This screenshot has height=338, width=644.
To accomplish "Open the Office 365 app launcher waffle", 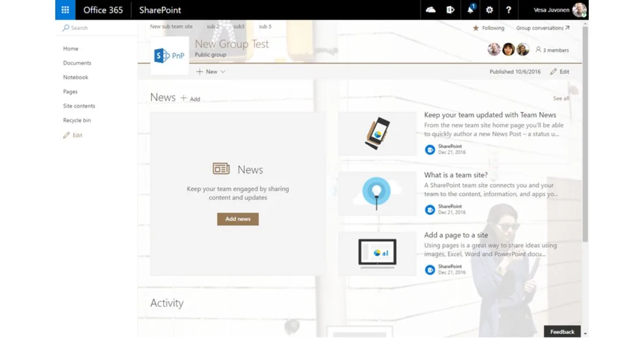I will click(x=65, y=10).
